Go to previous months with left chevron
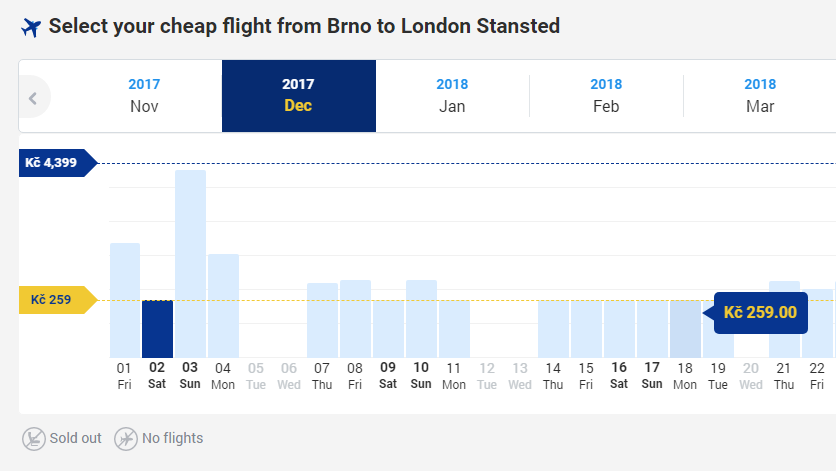The width and height of the screenshot is (836, 471). (x=33, y=98)
